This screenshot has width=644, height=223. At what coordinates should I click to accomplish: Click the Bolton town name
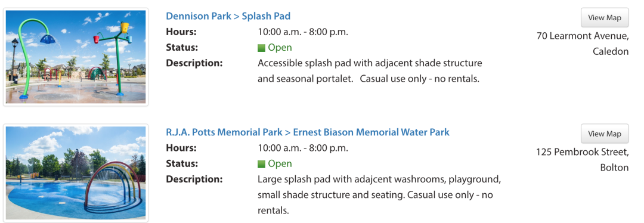point(614,168)
